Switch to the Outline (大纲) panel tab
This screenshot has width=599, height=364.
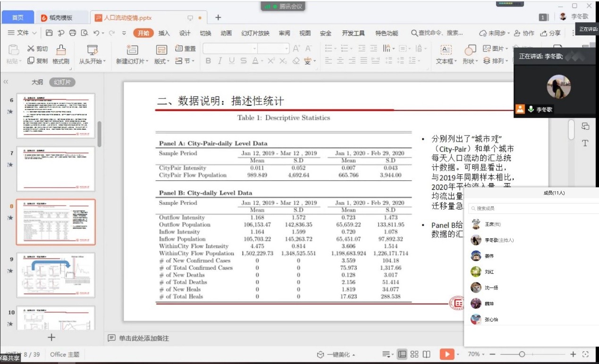(37, 82)
